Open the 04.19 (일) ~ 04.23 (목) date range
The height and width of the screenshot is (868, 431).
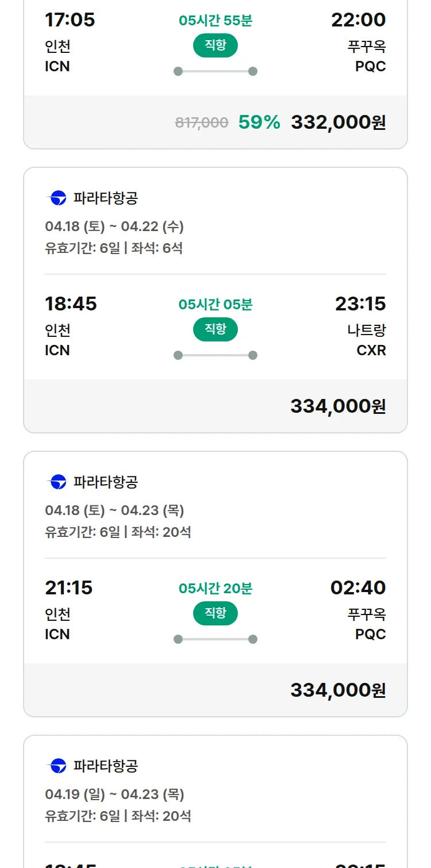tap(114, 794)
